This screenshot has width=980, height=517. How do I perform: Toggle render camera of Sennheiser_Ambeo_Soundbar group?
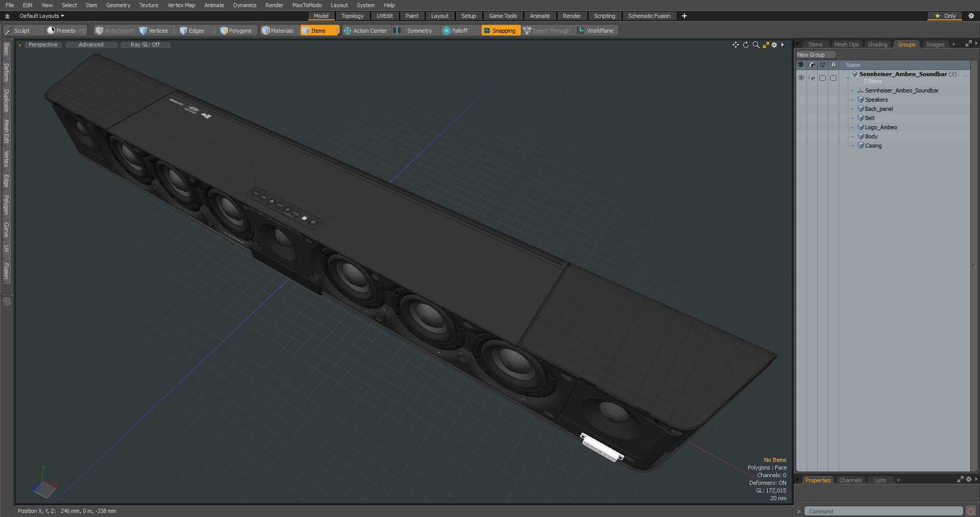tap(812, 78)
